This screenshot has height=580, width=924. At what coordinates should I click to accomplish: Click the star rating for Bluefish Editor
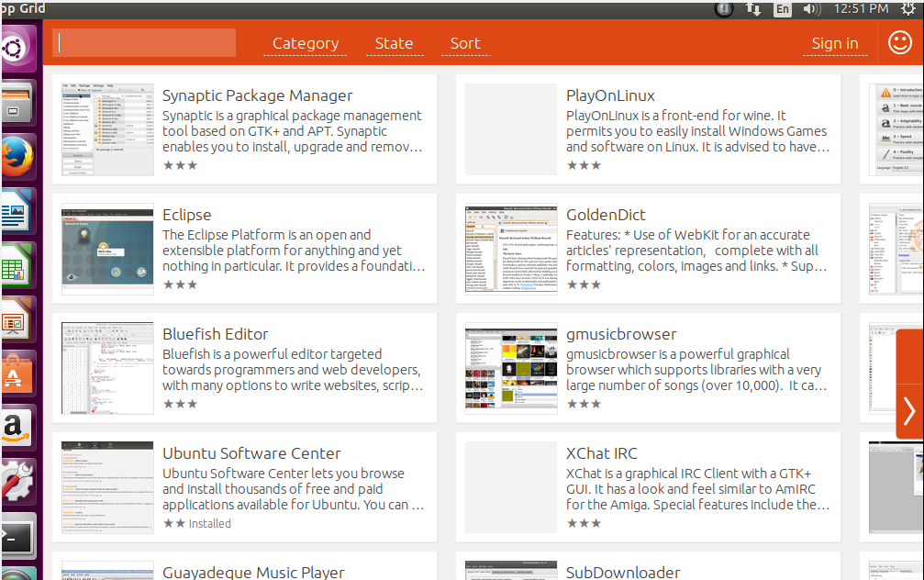(x=181, y=404)
